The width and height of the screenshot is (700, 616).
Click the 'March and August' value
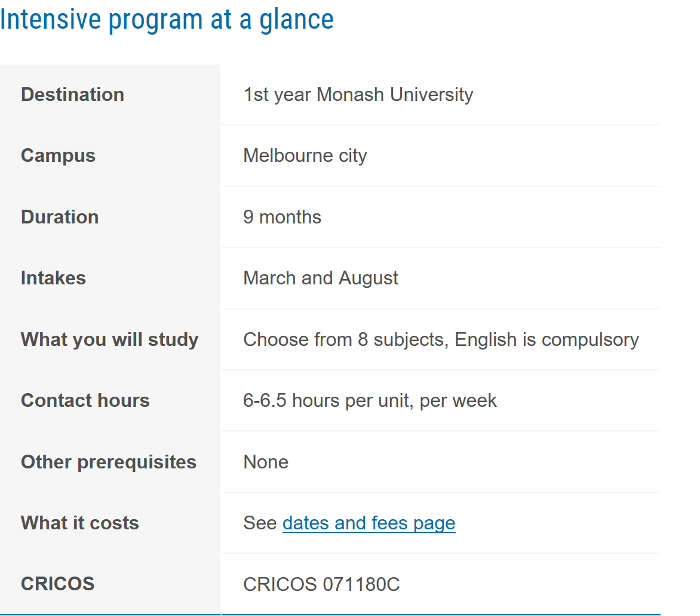point(321,278)
